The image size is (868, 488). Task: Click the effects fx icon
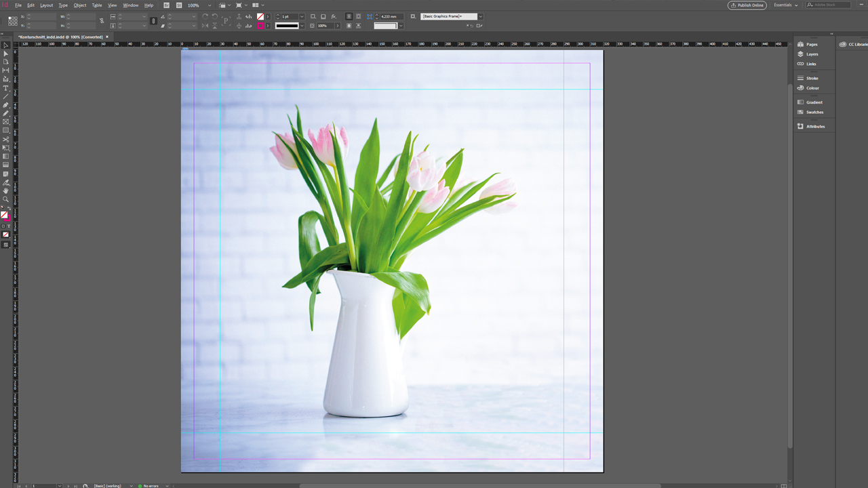[334, 16]
